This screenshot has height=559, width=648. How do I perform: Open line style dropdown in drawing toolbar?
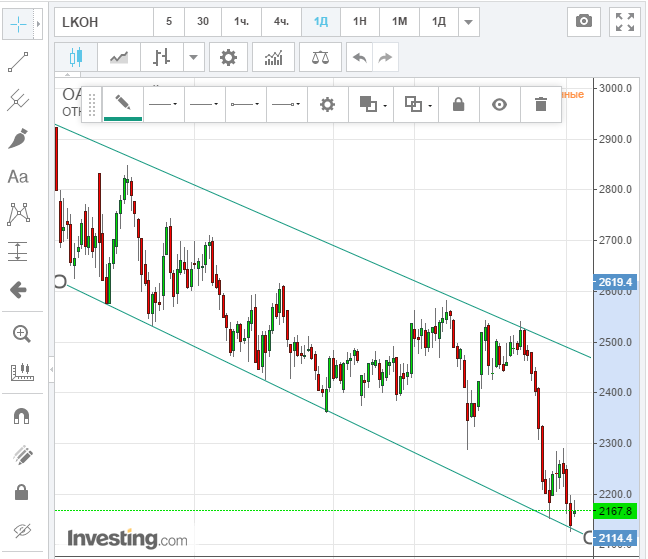pyautogui.click(x=164, y=105)
